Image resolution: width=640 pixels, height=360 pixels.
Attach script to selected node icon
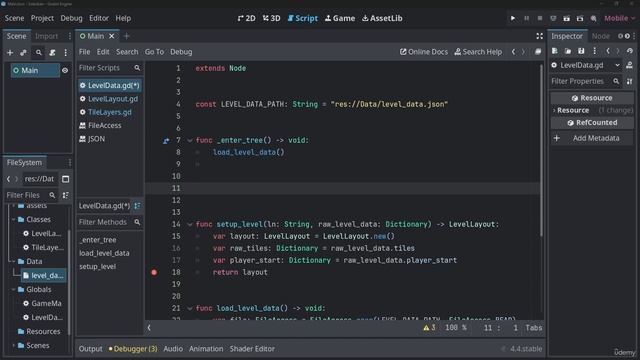pos(52,53)
